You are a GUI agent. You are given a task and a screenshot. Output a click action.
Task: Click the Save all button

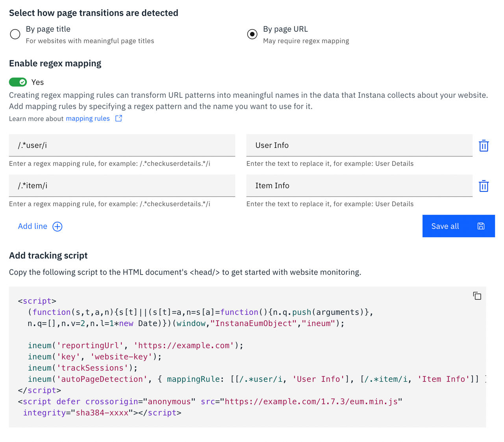pyautogui.click(x=458, y=226)
